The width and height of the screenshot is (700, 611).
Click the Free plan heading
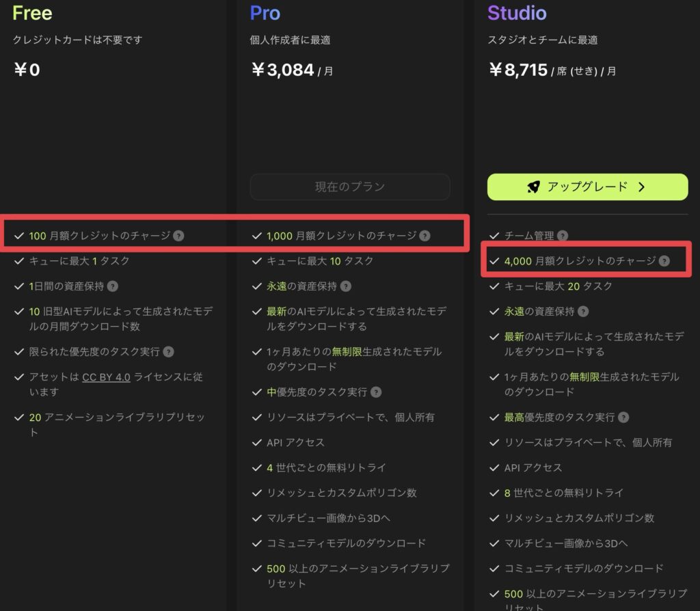point(32,13)
